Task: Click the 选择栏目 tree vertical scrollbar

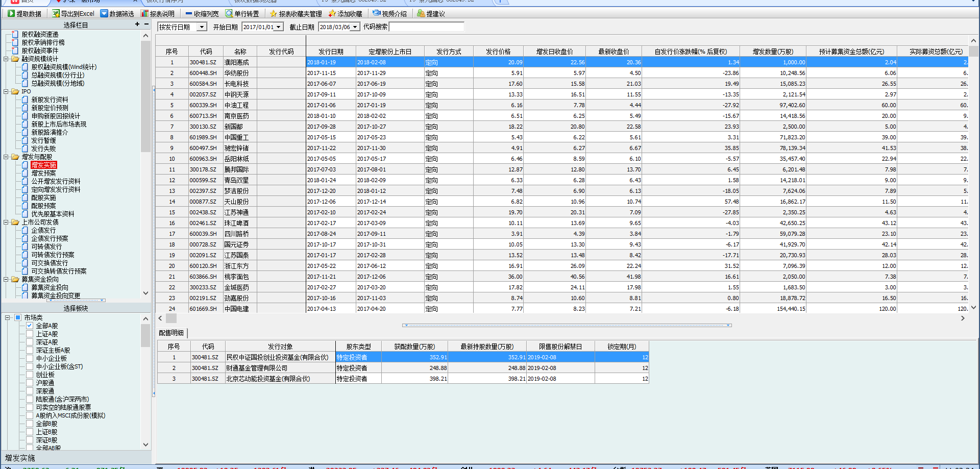Action: pyautogui.click(x=145, y=96)
